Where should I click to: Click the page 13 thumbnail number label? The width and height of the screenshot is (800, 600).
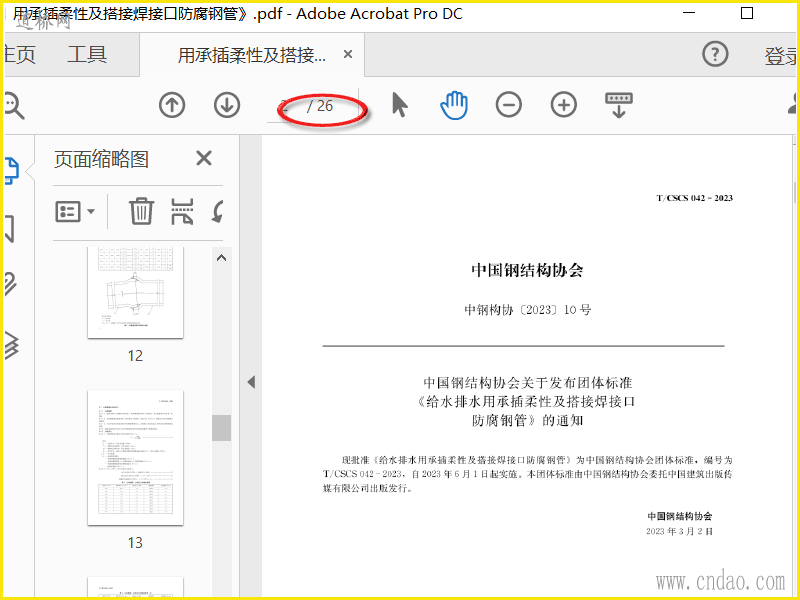point(135,542)
